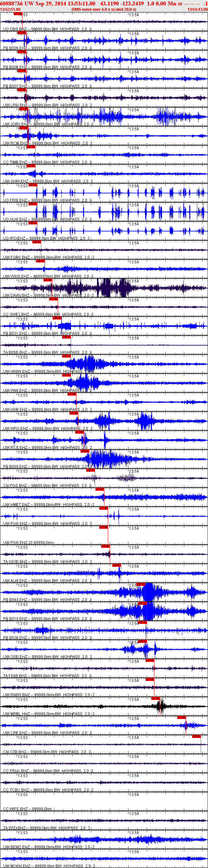Click the UW VVHS EHZ station label

[48, 277]
